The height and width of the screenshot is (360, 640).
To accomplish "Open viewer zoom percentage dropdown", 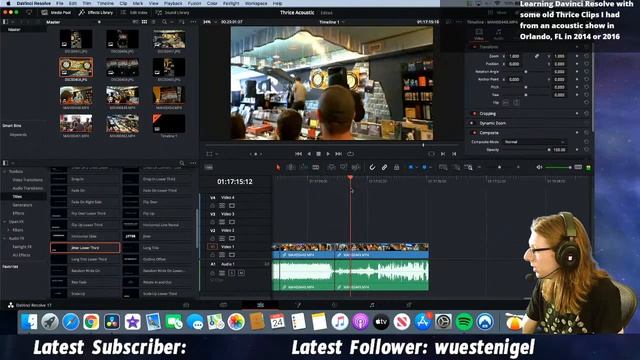I will click(x=210, y=22).
